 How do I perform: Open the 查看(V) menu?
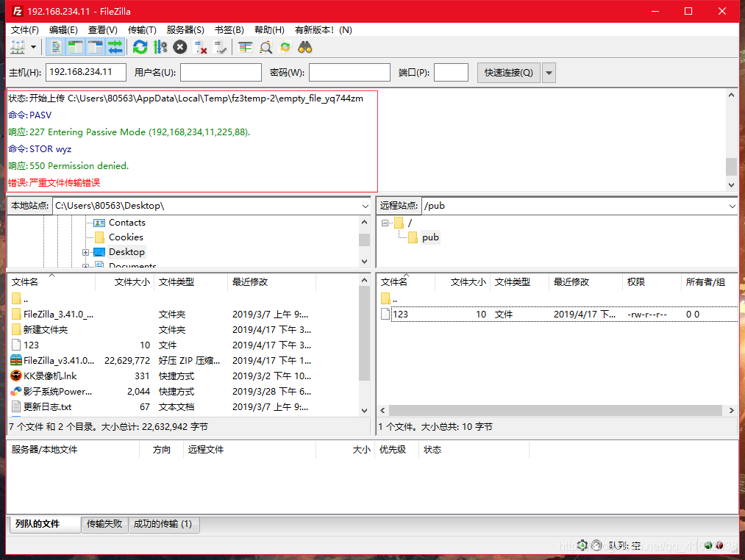(103, 30)
